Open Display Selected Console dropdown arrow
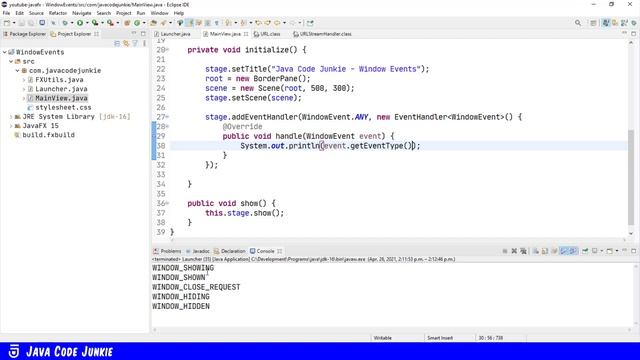 click(x=602, y=251)
